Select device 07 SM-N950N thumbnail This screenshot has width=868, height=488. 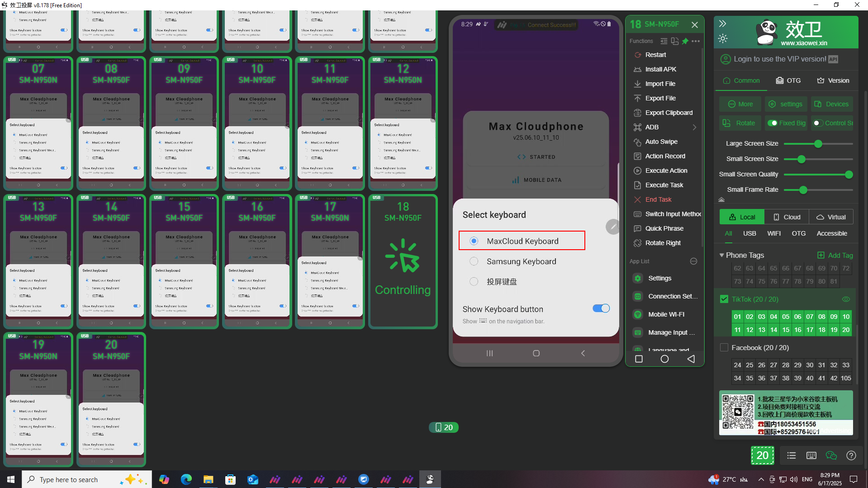(38, 123)
